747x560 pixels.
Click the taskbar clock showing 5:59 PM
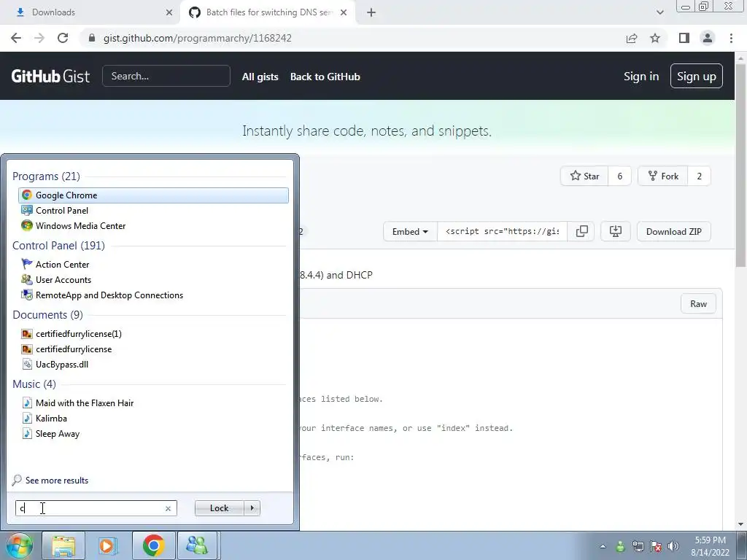(x=710, y=545)
